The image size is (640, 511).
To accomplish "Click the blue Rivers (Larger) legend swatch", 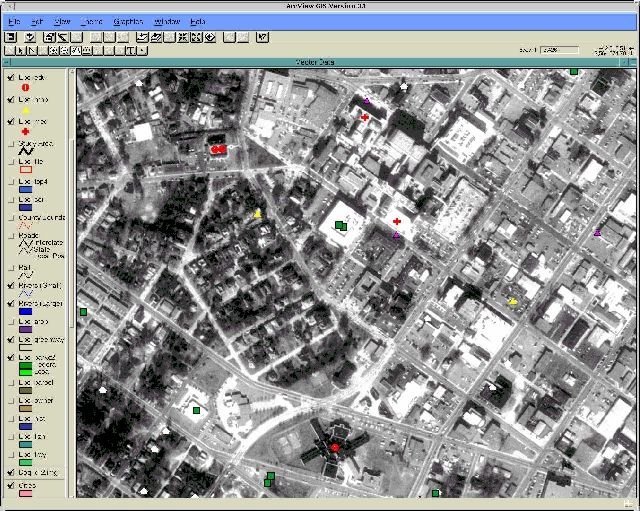I will (x=25, y=311).
